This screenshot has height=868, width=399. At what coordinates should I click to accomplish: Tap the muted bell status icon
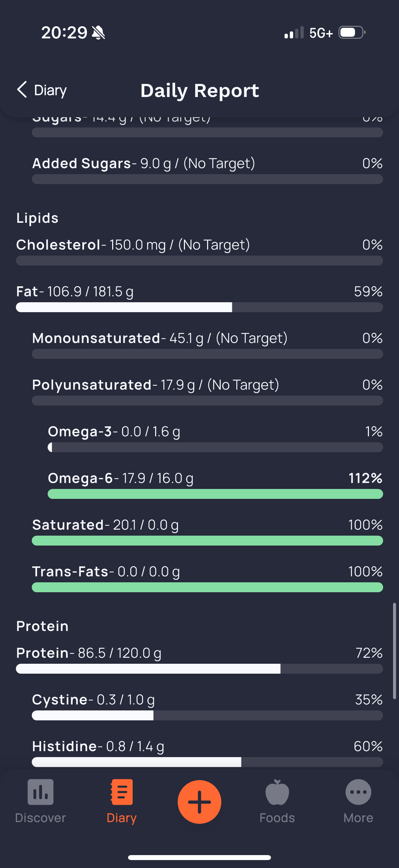tap(98, 33)
